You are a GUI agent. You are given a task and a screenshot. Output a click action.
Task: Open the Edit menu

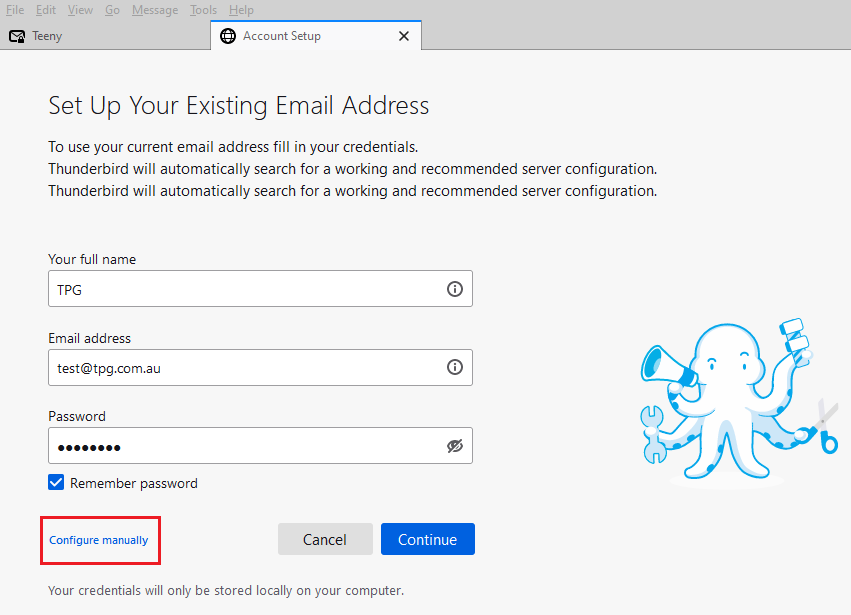click(46, 9)
